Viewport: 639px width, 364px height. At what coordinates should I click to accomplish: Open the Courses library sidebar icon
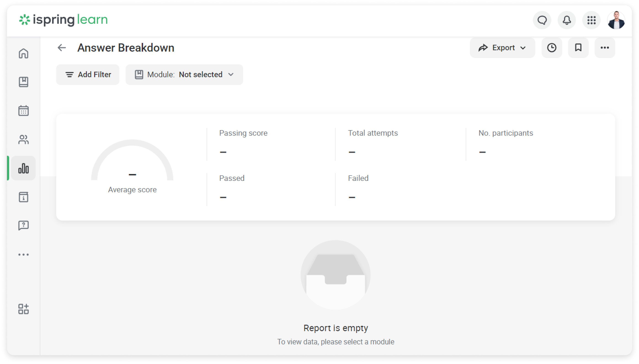(x=24, y=82)
